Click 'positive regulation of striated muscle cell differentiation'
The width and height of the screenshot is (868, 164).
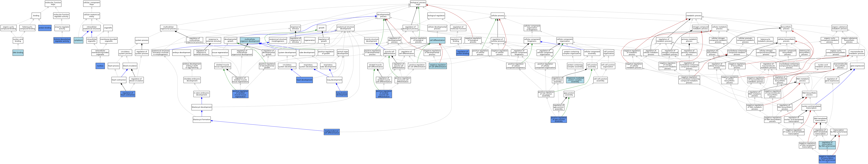pos(384,94)
